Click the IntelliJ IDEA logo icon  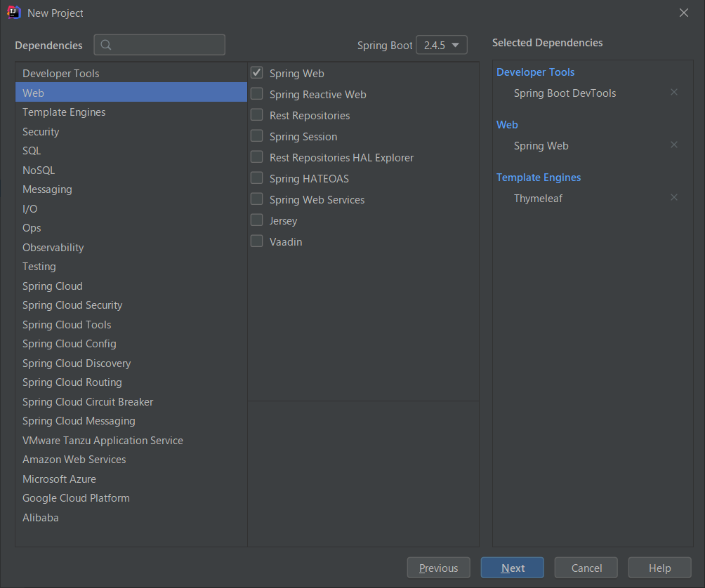tap(14, 13)
